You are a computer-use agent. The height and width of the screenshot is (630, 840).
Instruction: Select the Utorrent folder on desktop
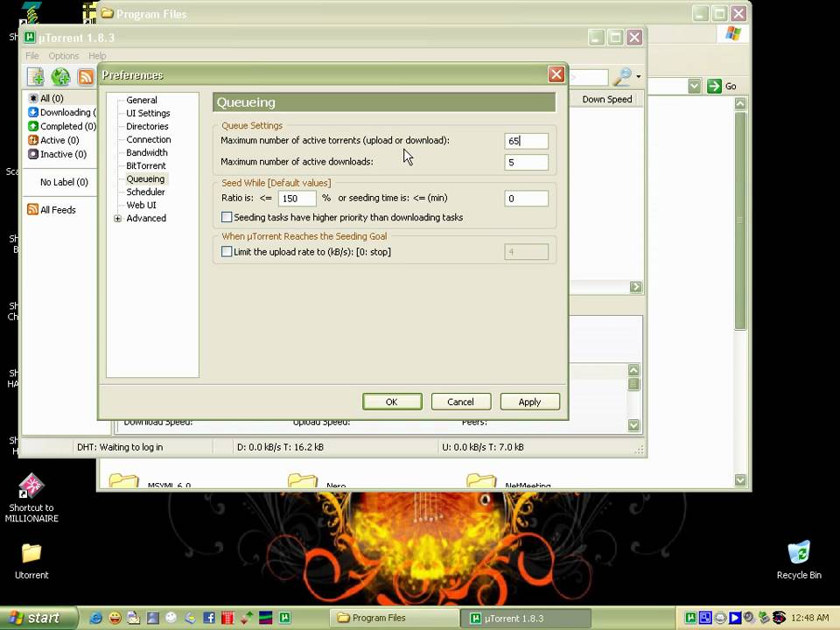point(31,562)
